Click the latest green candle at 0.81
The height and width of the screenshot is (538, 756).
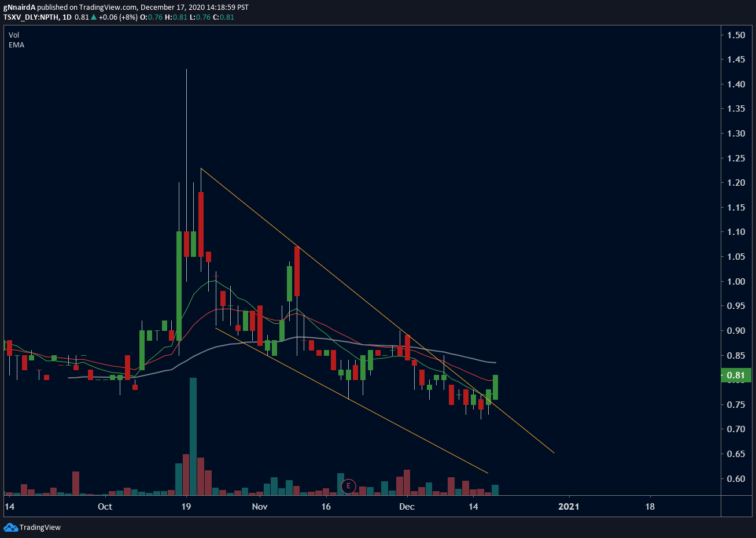click(495, 388)
